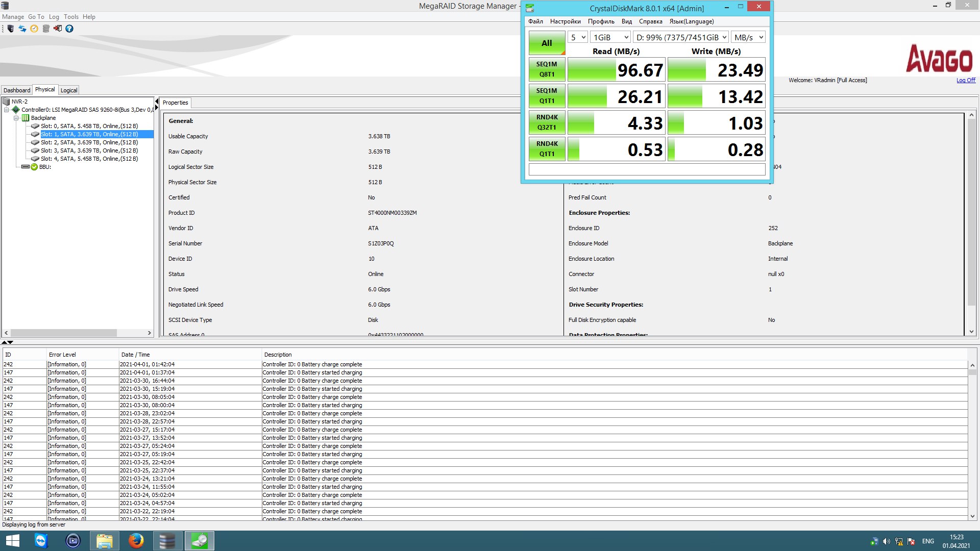Click the volume speaker tray icon
The width and height of the screenshot is (980, 551).
(x=886, y=541)
